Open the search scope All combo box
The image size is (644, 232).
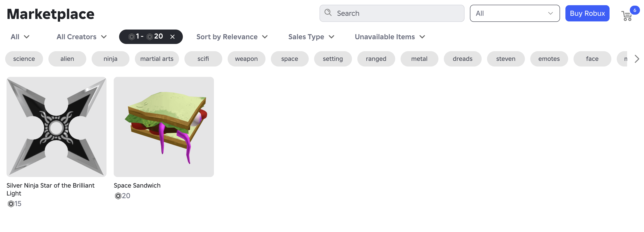pos(514,13)
